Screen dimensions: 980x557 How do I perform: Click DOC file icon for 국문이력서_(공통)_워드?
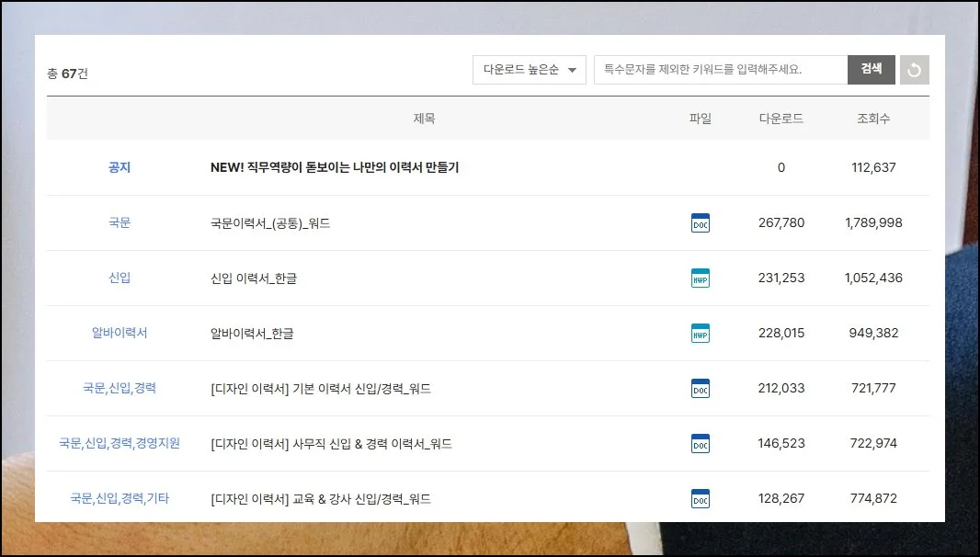click(x=700, y=223)
